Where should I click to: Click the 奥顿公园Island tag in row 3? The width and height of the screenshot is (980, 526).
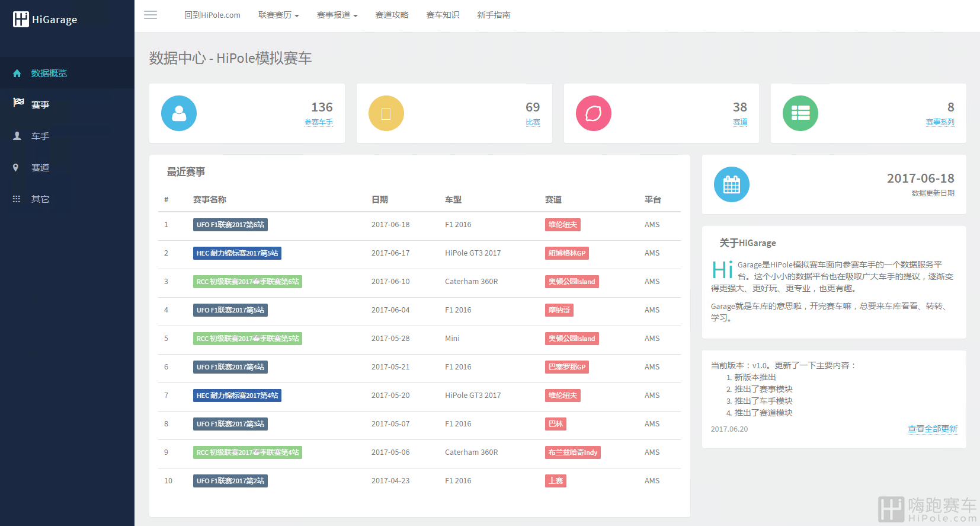click(572, 282)
